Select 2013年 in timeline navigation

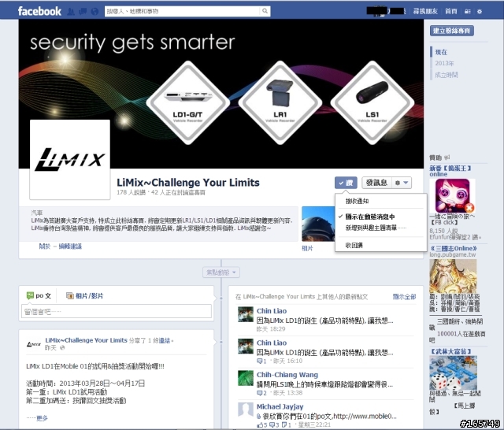(x=444, y=63)
